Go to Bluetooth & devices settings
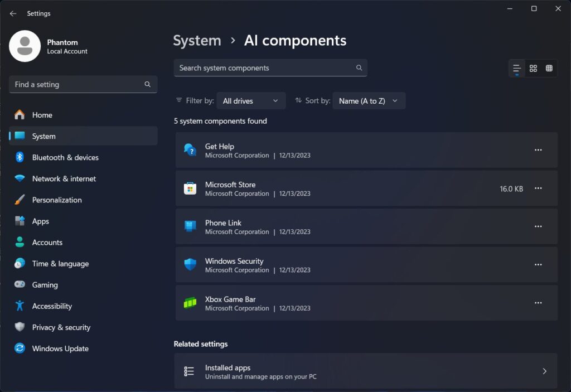 (65, 158)
